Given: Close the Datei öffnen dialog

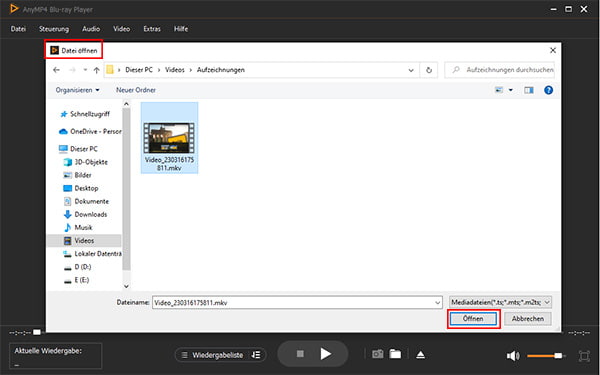Looking at the screenshot, I should tap(553, 50).
